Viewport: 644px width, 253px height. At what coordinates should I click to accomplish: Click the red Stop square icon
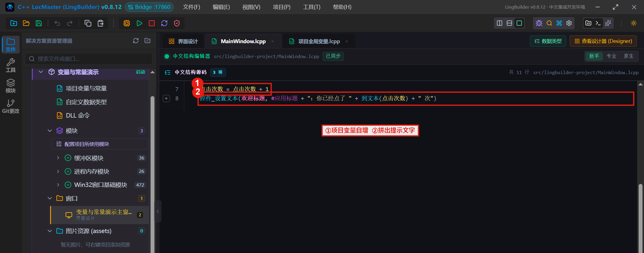pyautogui.click(x=152, y=23)
